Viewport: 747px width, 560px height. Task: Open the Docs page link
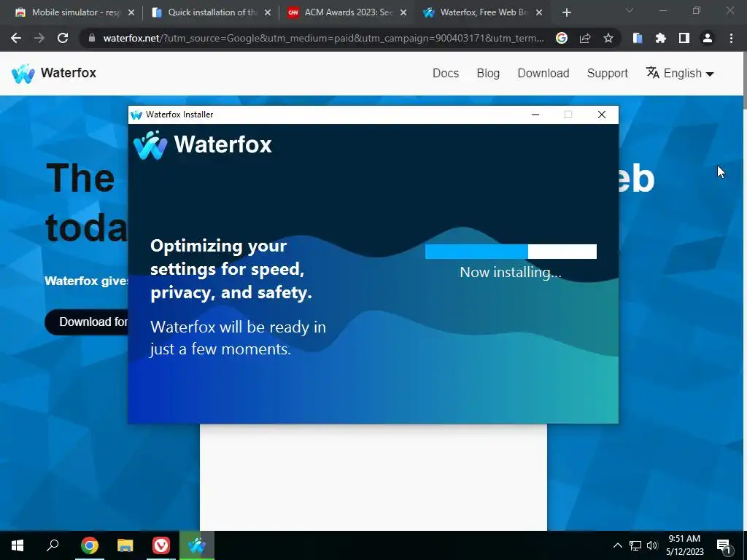(x=446, y=74)
